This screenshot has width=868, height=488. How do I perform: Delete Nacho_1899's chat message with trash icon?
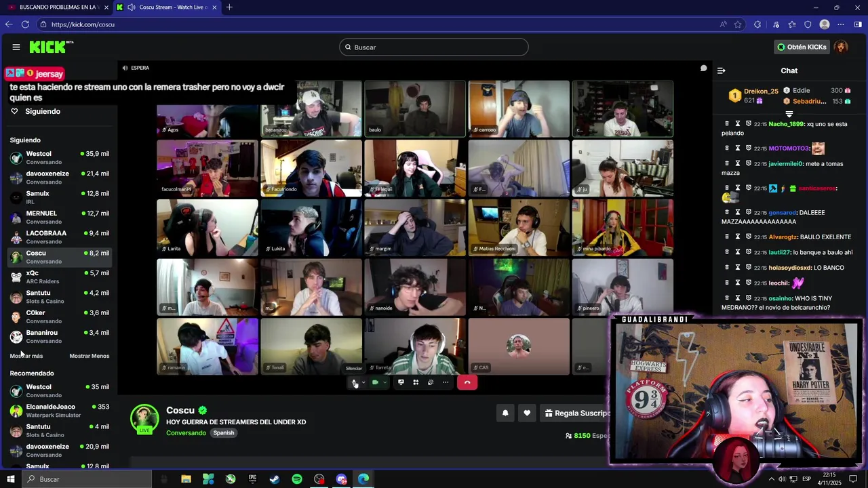pos(727,124)
